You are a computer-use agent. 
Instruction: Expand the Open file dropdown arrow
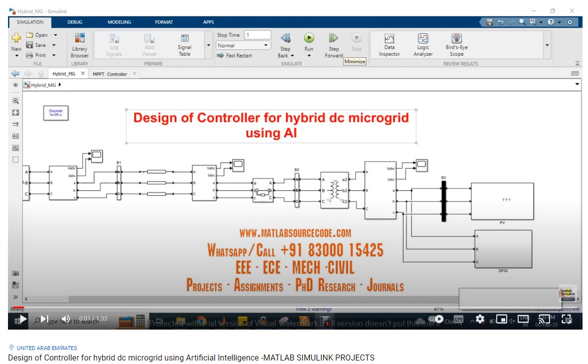[55, 35]
